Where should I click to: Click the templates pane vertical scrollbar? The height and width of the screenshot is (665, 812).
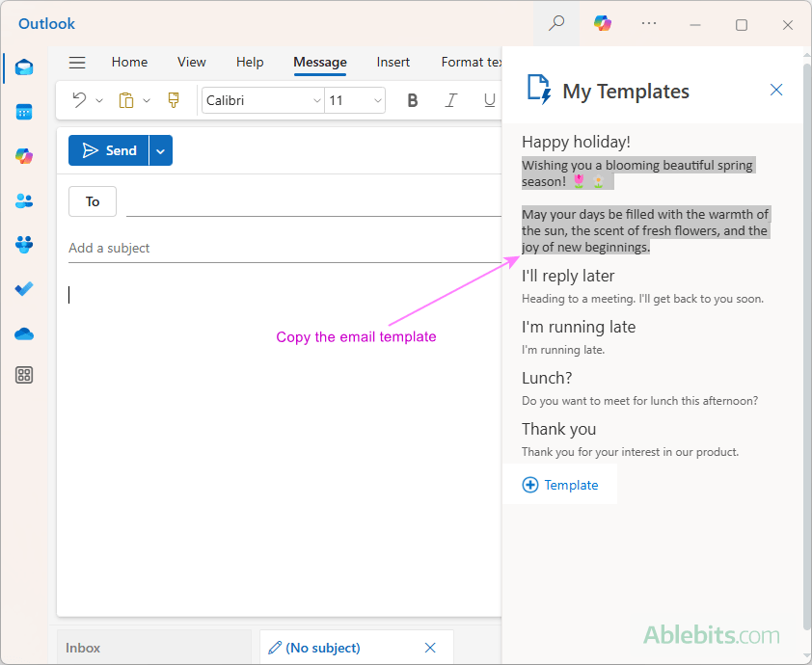tap(806, 347)
